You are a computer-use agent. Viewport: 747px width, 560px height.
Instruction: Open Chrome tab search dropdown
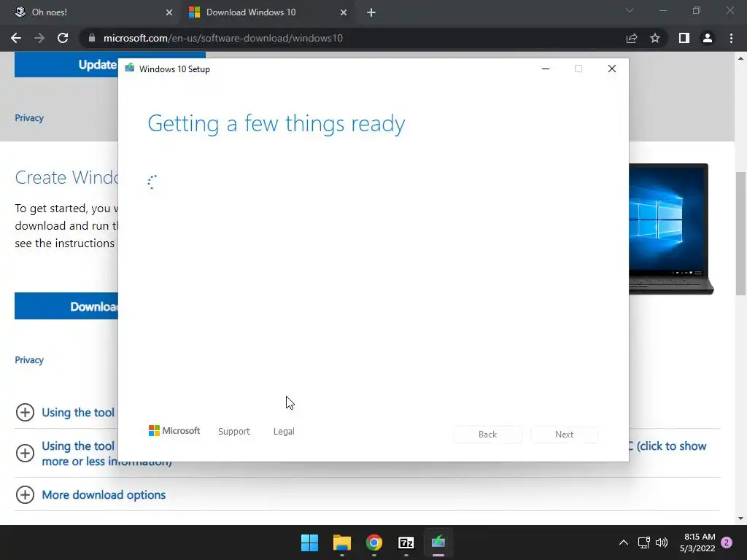(630, 10)
